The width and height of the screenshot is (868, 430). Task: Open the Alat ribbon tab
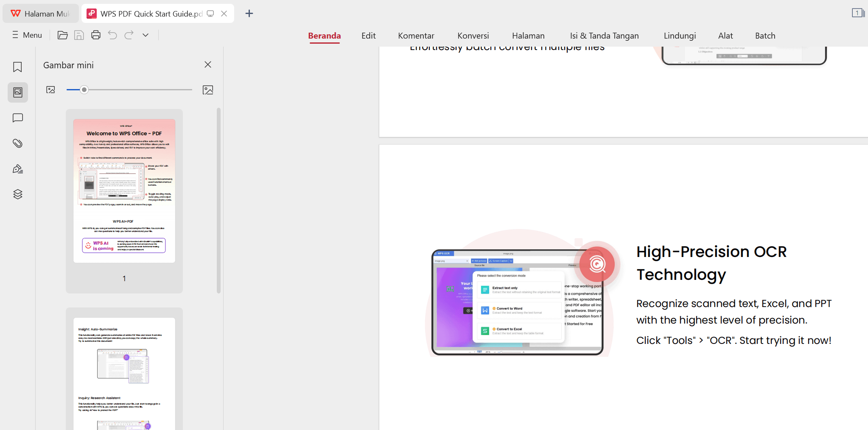coord(725,36)
